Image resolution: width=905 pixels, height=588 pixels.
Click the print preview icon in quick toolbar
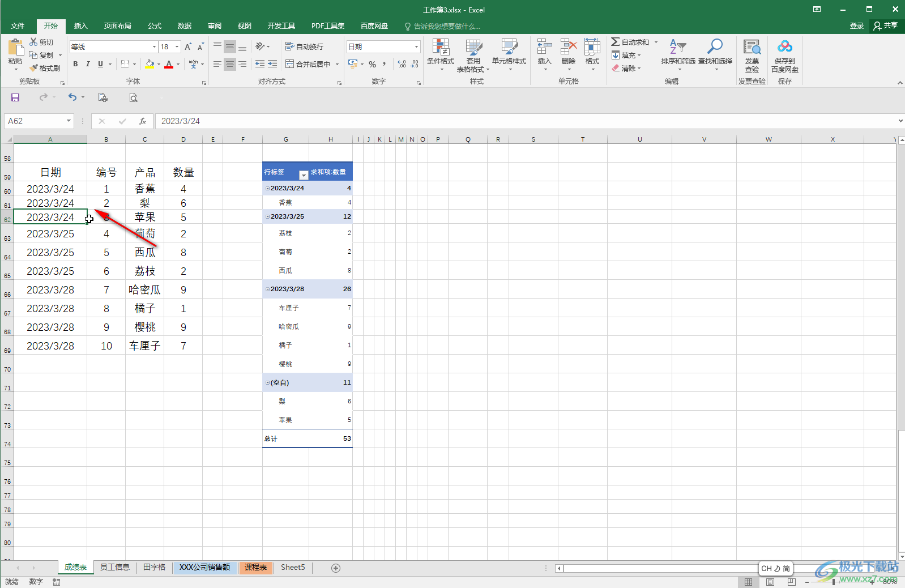[133, 97]
